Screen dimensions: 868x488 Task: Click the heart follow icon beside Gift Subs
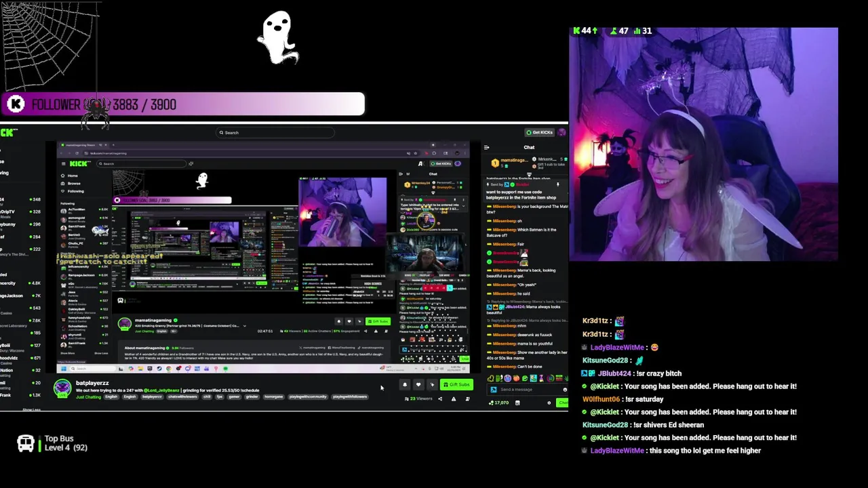click(x=418, y=384)
